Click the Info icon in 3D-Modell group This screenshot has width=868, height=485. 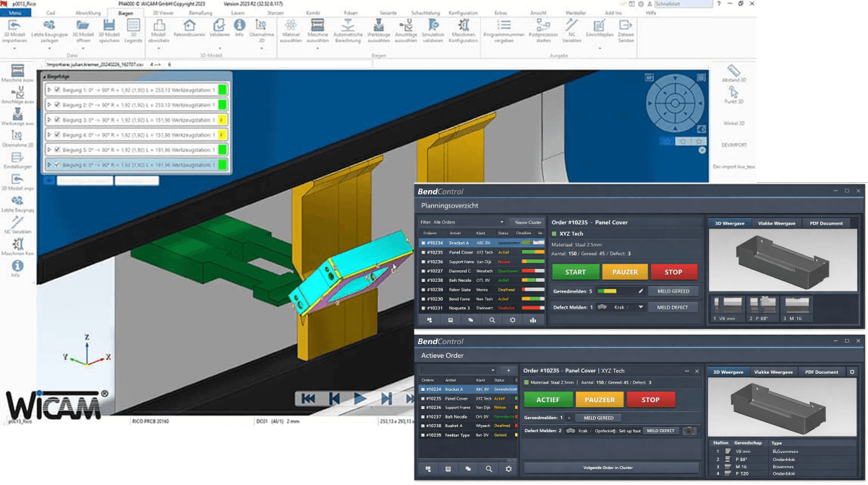pos(239,29)
